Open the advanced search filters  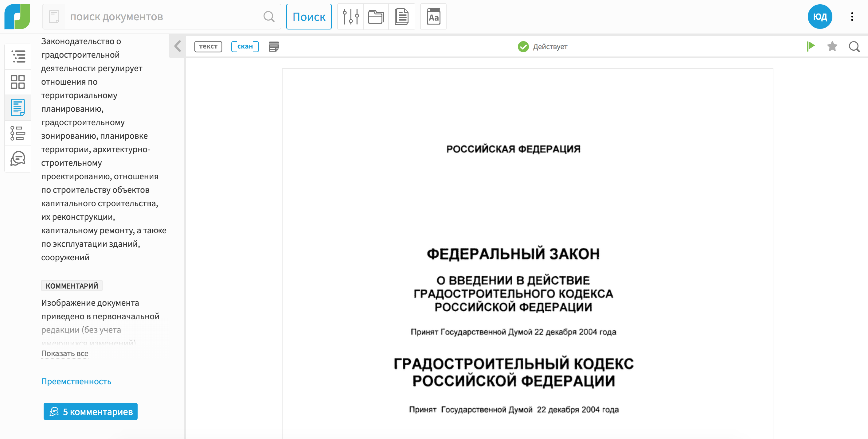tap(350, 16)
